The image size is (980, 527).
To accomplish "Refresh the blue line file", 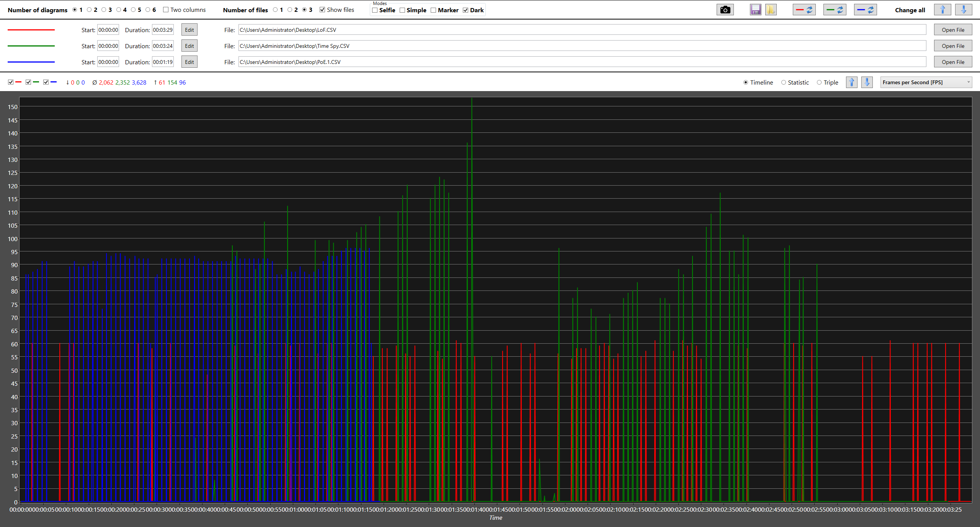I will point(865,10).
